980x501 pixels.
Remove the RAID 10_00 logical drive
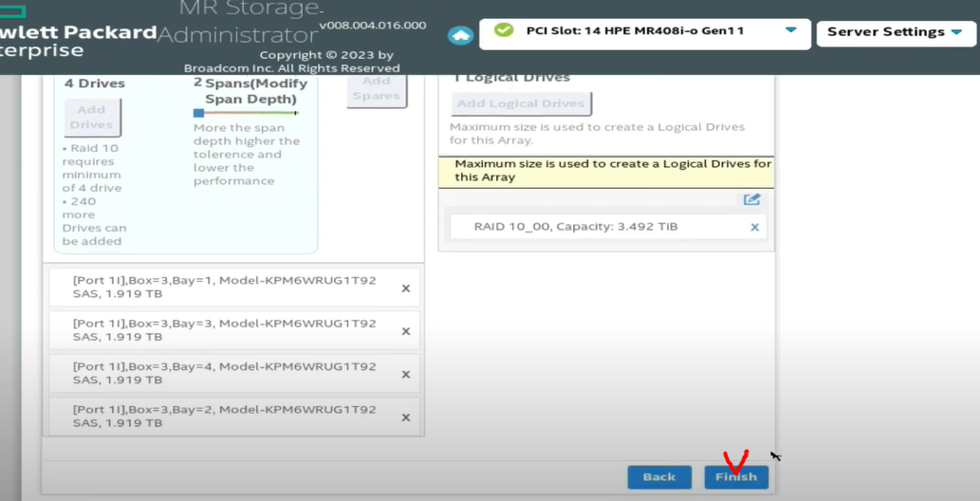tap(754, 227)
